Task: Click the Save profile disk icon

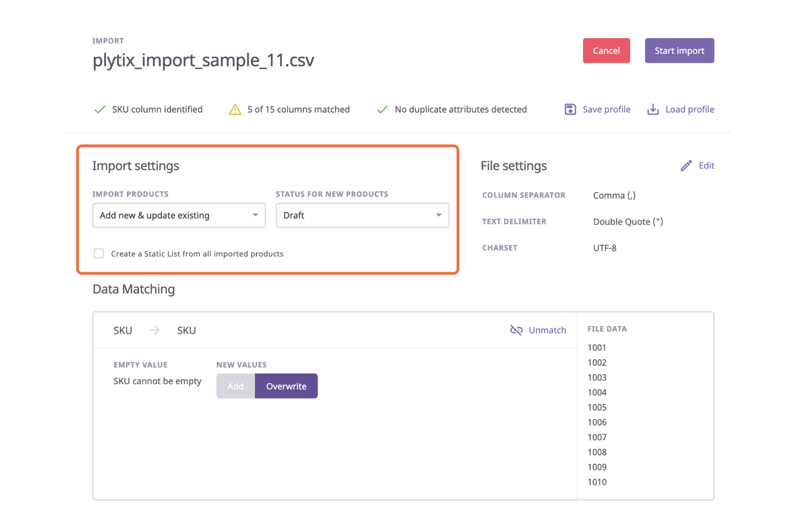Action: (570, 109)
